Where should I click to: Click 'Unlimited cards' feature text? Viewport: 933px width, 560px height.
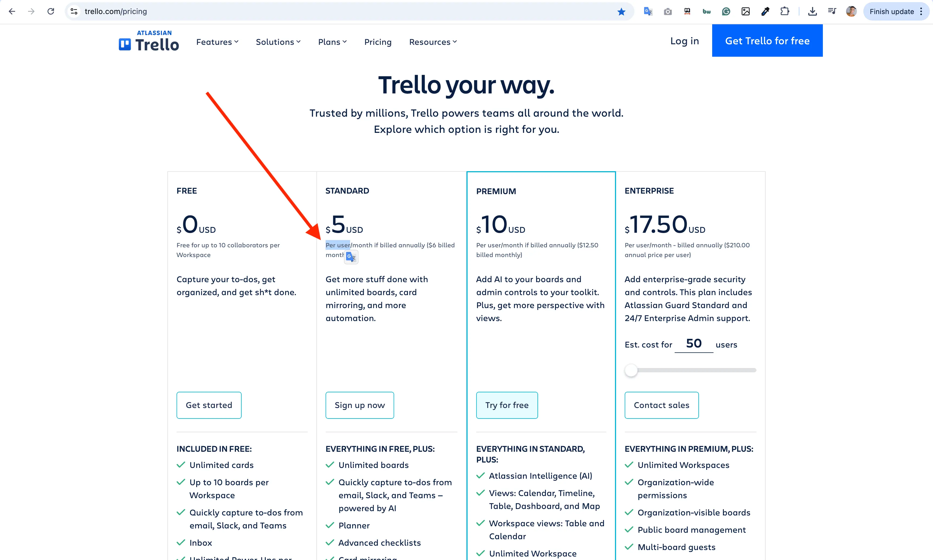click(221, 465)
